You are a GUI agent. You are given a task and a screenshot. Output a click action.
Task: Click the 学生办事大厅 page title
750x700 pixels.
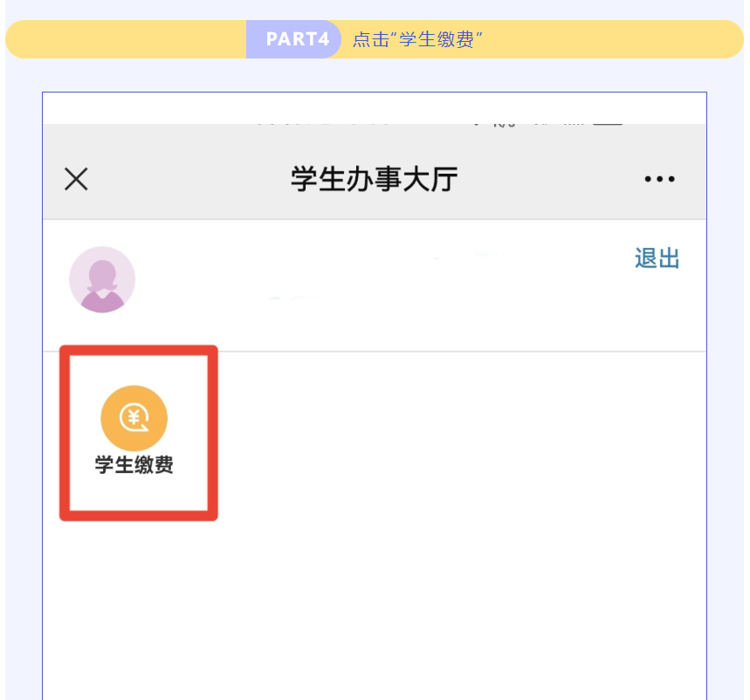pos(374,179)
